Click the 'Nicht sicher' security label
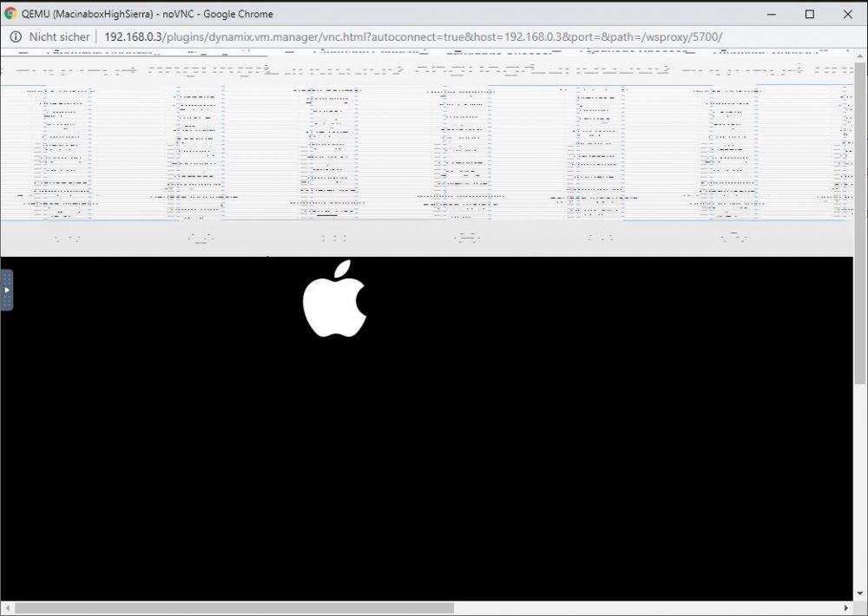 59,37
